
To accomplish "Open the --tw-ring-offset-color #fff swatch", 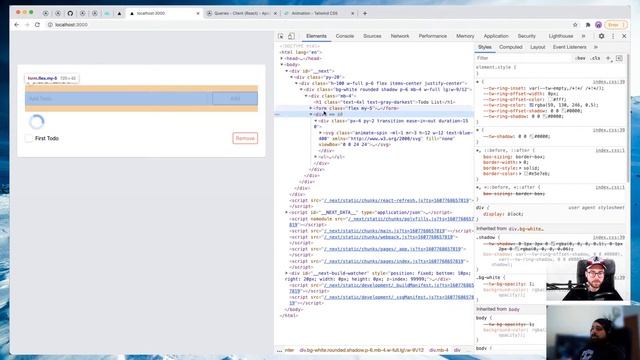I will (x=551, y=100).
